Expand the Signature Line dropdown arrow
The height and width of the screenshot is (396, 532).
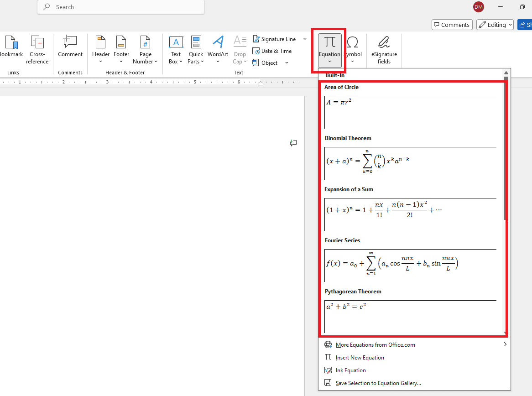[x=305, y=39]
